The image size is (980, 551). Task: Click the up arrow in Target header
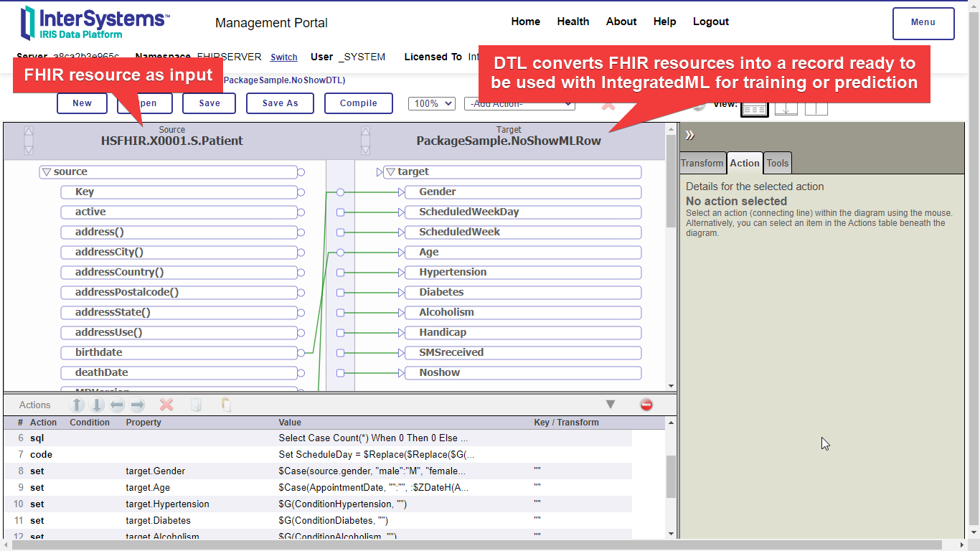(x=366, y=131)
